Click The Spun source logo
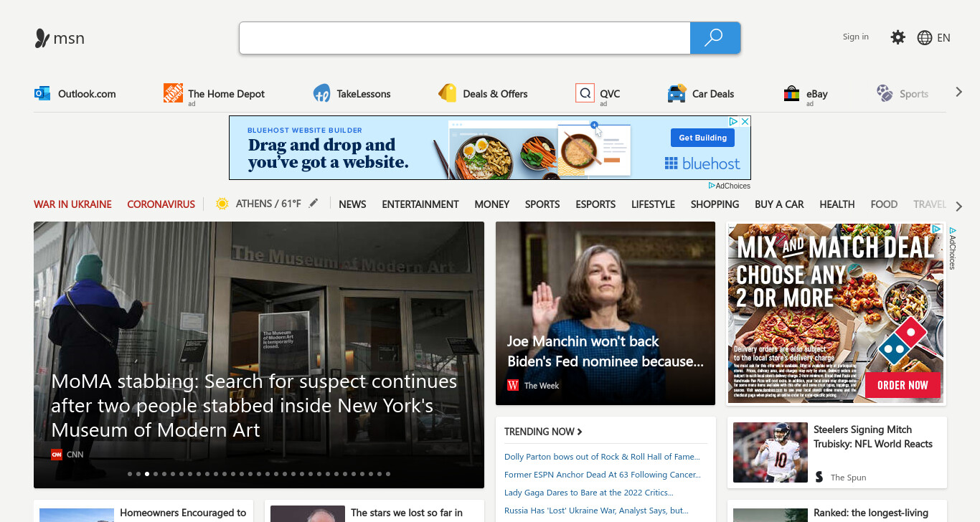 coord(819,477)
